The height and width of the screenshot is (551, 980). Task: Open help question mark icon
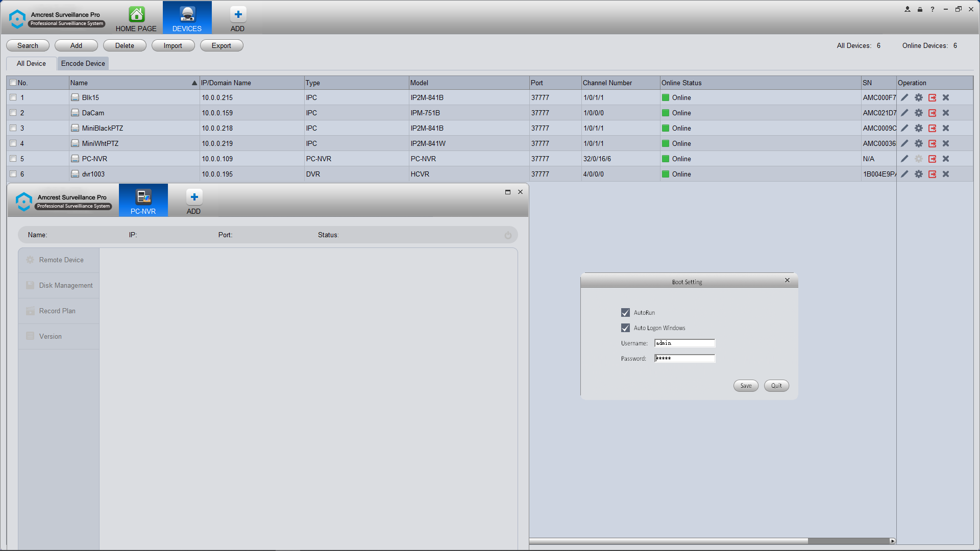pyautogui.click(x=933, y=9)
